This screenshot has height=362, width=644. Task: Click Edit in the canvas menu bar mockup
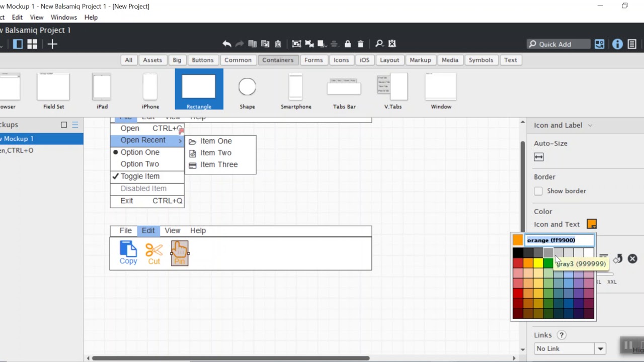pos(148,230)
